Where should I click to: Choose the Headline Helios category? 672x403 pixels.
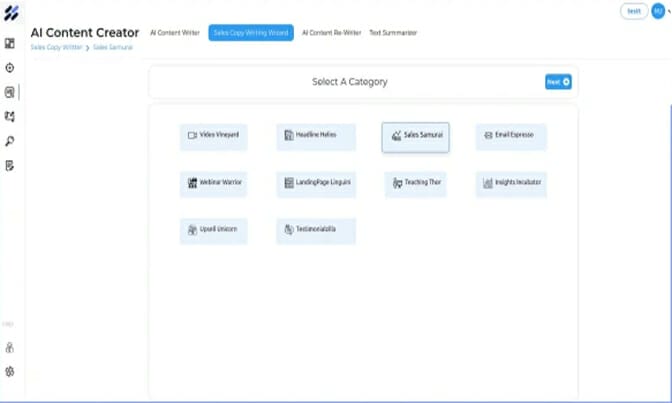(x=316, y=135)
